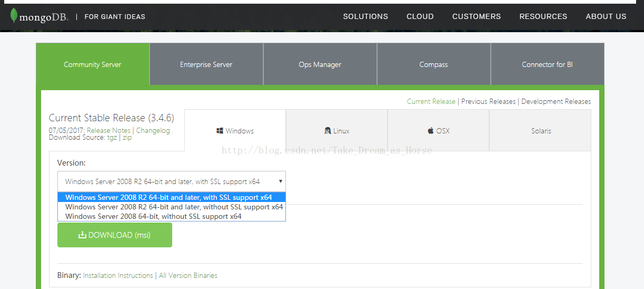Viewport: 644px width, 289px height.
Task: Open Previous Releases link
Action: 489,101
